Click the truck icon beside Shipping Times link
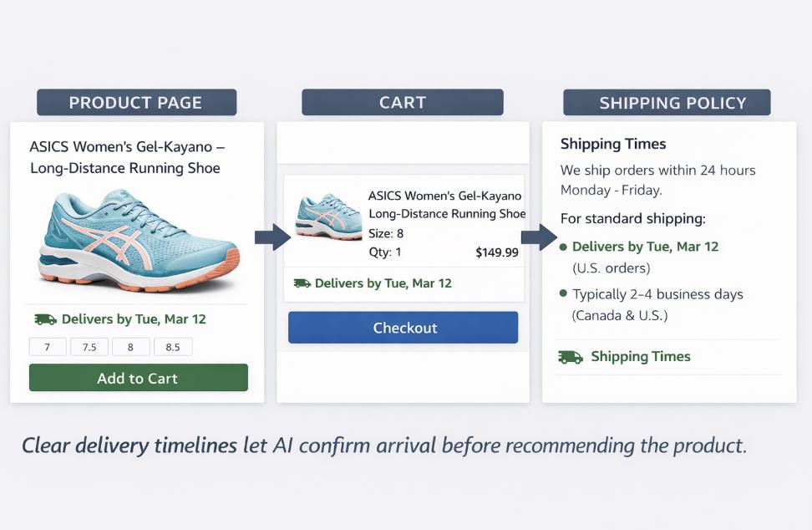The image size is (812, 530). pos(571,357)
